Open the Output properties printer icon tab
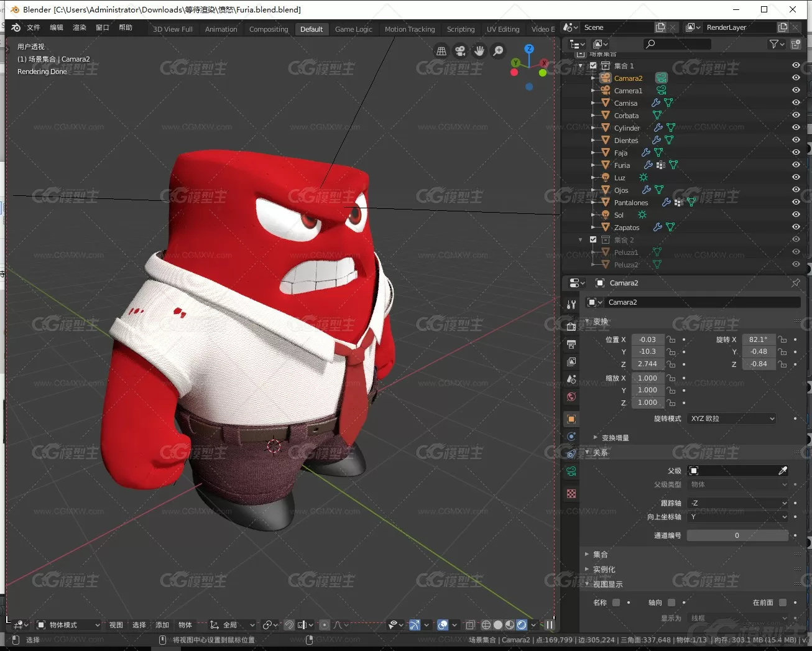This screenshot has height=651, width=812. point(571,344)
